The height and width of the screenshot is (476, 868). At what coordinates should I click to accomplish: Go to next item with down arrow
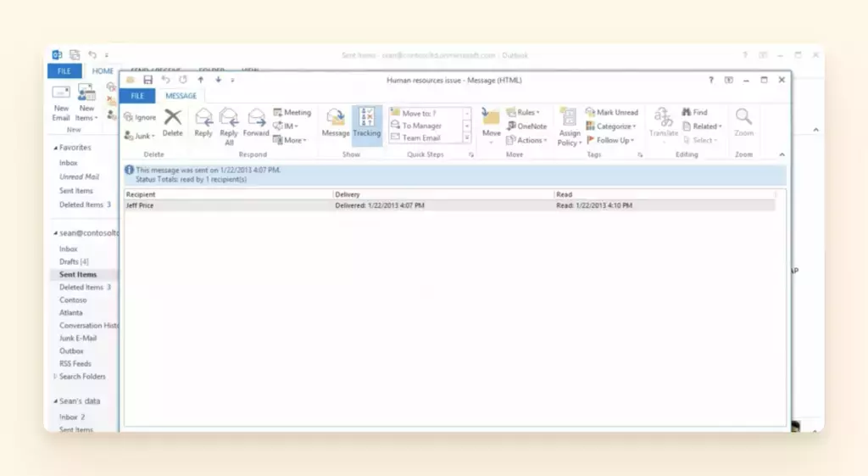[218, 80]
